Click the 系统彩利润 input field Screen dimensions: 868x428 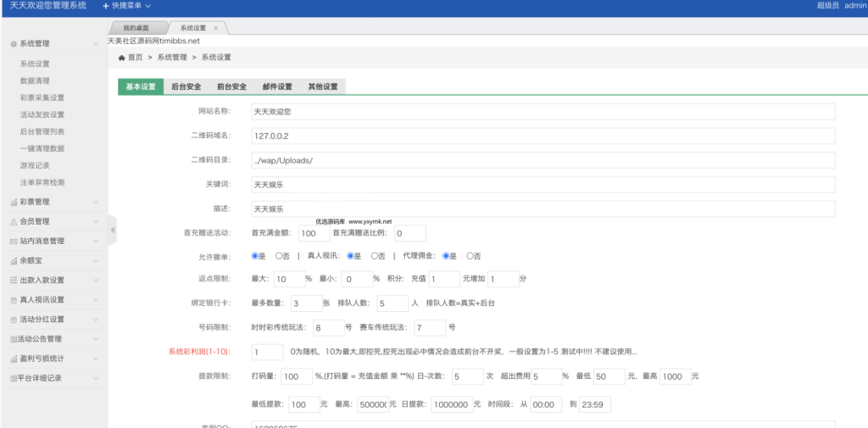[x=267, y=352]
